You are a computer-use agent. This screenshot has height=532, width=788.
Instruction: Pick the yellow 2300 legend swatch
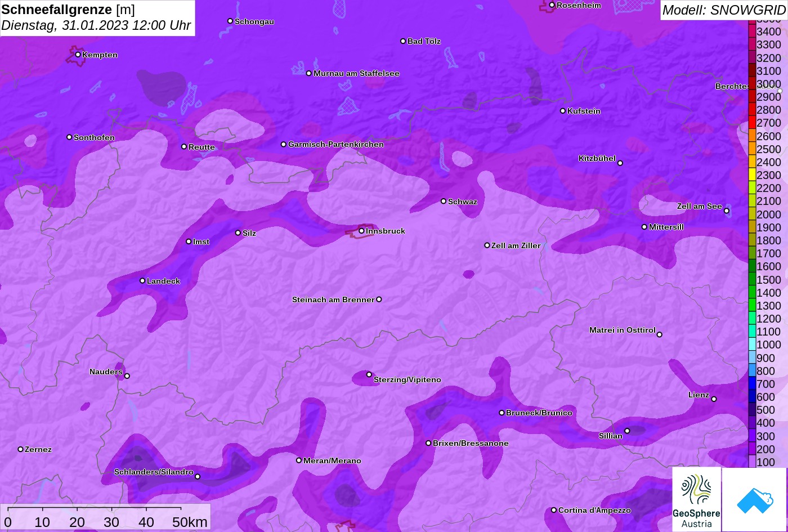point(752,175)
